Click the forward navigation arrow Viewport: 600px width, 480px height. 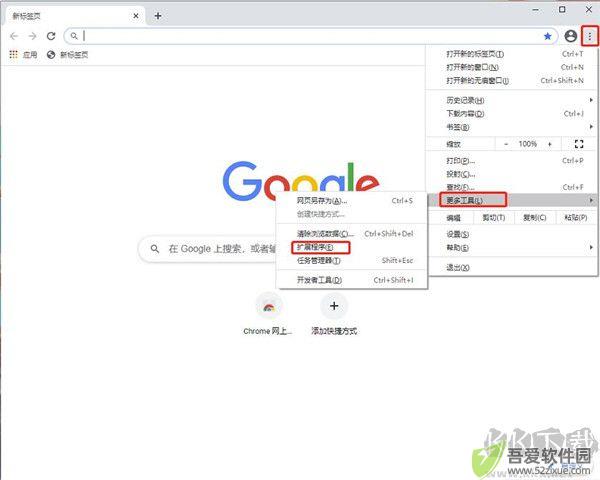[x=33, y=36]
